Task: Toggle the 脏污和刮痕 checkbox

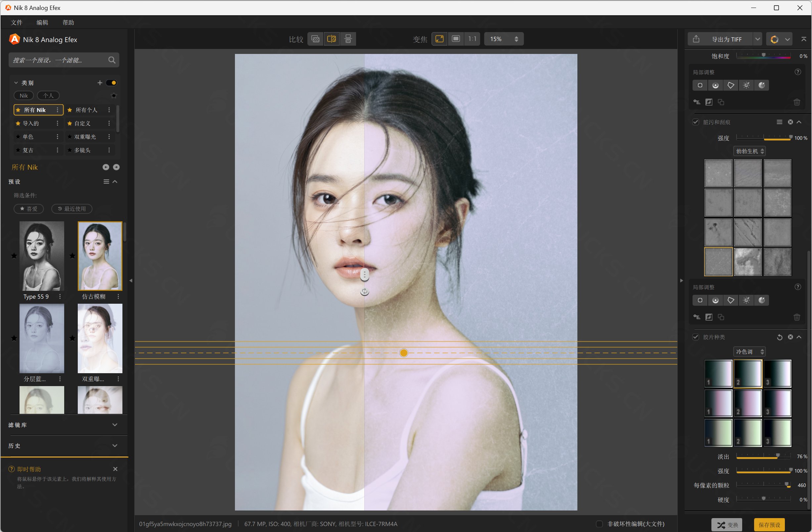Action: [x=696, y=122]
